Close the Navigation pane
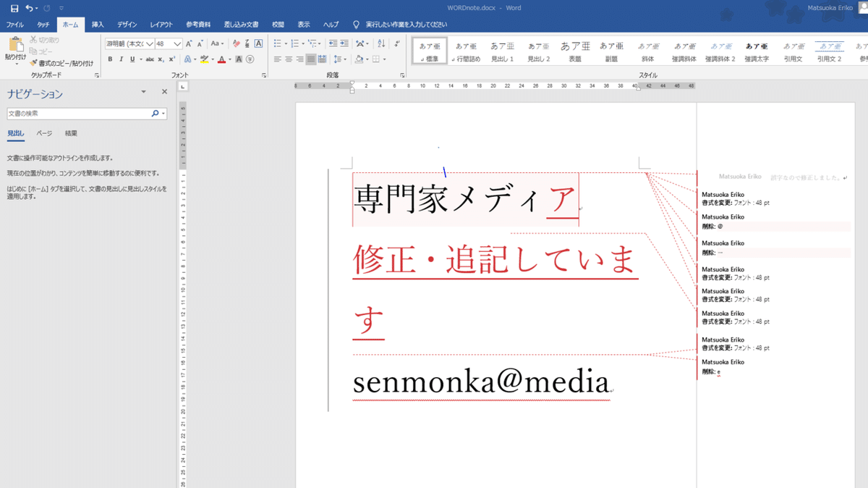This screenshot has height=488, width=868. pos(164,92)
